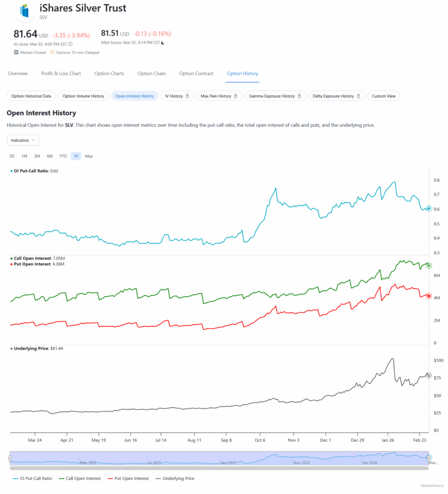Viewport: 448px width, 494px height.
Task: Click the lock icon on Delta Exposure History
Action: pos(358,96)
